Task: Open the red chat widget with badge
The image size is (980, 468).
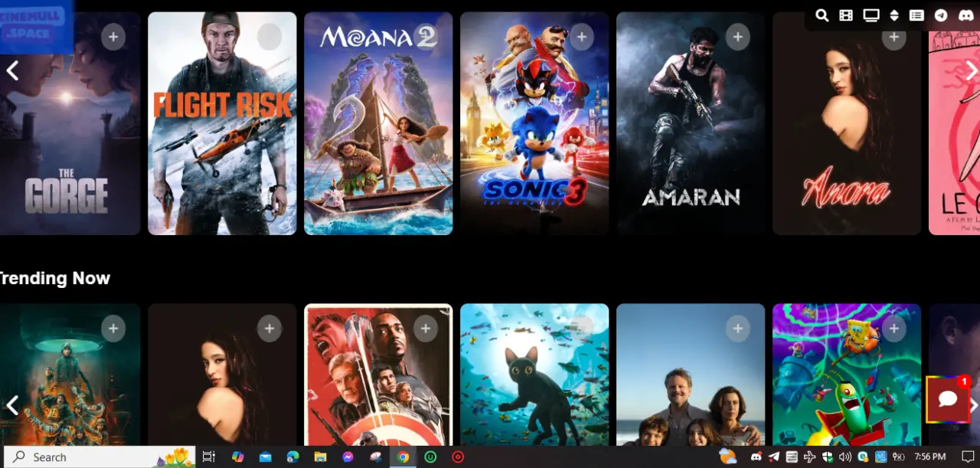Action: click(948, 399)
